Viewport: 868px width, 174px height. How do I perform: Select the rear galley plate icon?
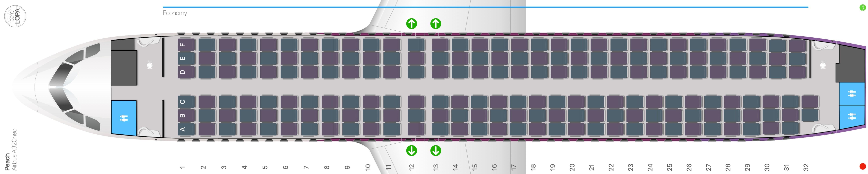pos(823,64)
